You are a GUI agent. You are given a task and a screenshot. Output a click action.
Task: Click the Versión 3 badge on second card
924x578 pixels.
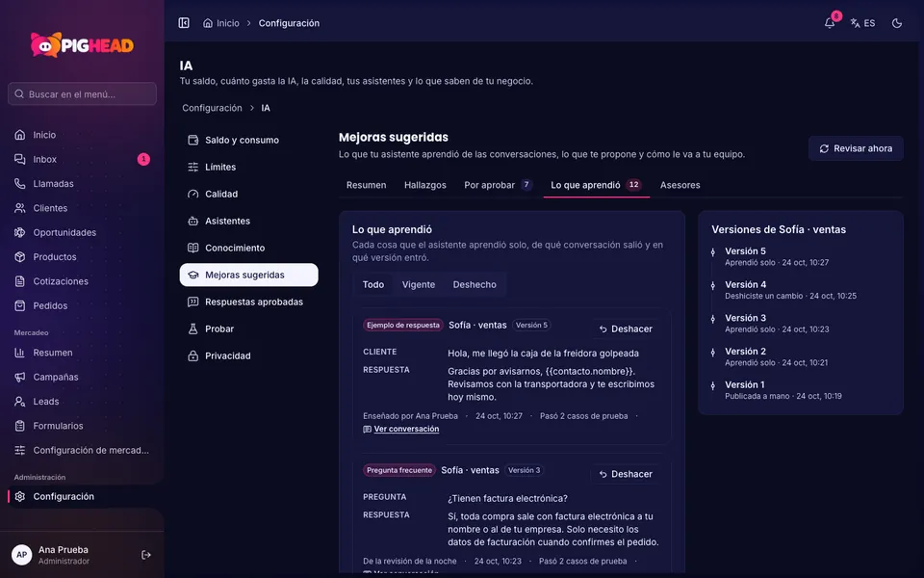pos(524,470)
